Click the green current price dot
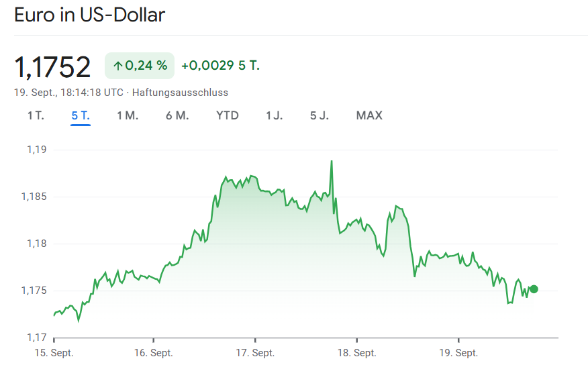 point(534,289)
